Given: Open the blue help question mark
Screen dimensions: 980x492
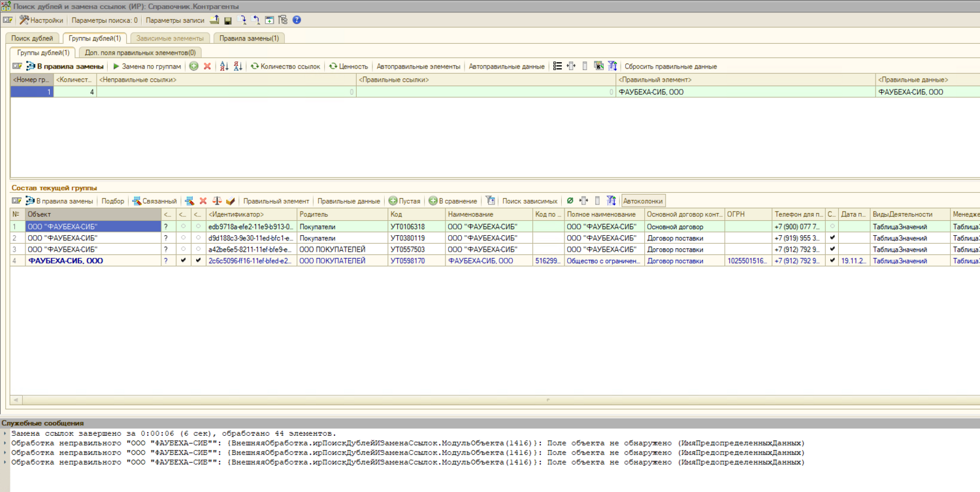Looking at the screenshot, I should (x=297, y=20).
